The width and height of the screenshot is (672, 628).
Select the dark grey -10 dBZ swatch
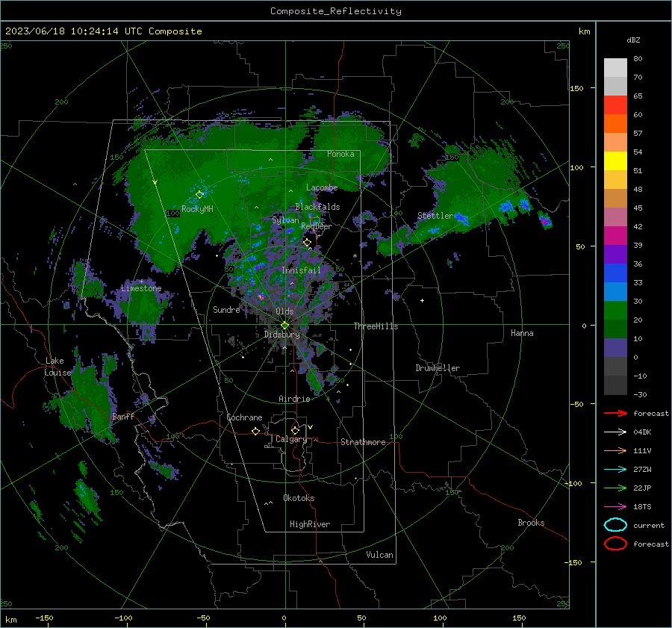[615, 385]
